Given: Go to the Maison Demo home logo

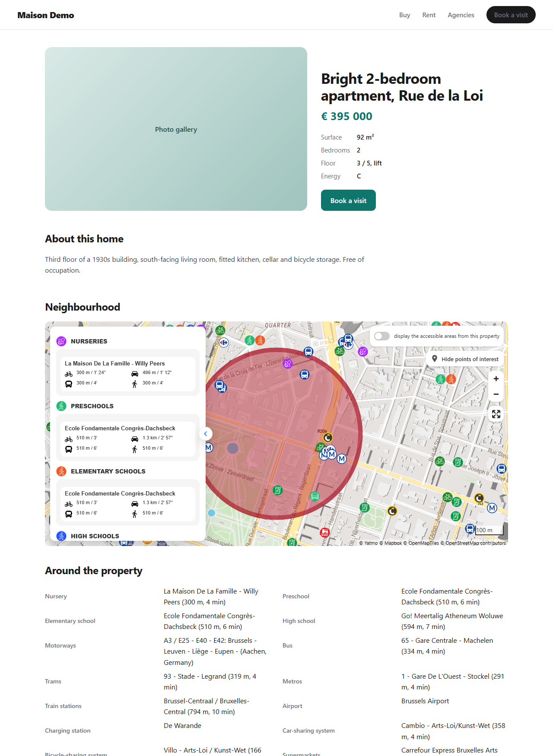Looking at the screenshot, I should tap(46, 15).
